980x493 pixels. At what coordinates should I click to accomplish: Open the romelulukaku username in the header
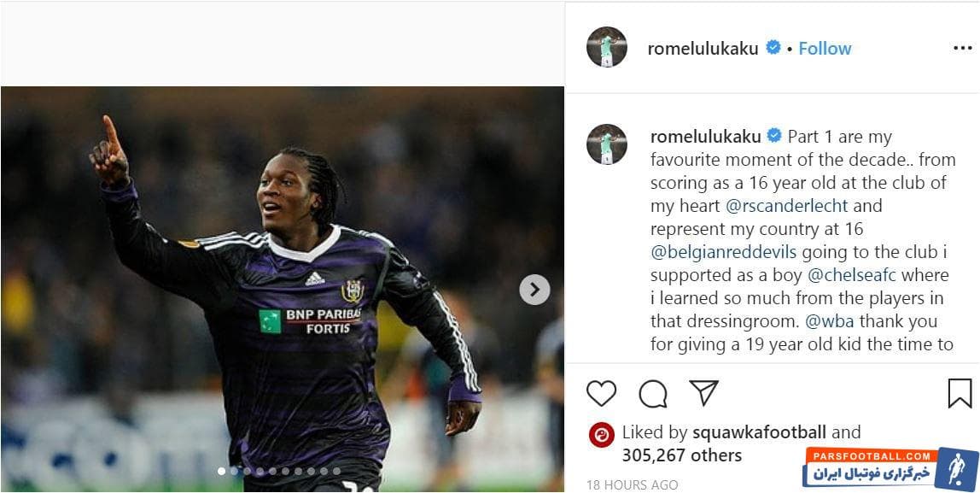coord(703,49)
